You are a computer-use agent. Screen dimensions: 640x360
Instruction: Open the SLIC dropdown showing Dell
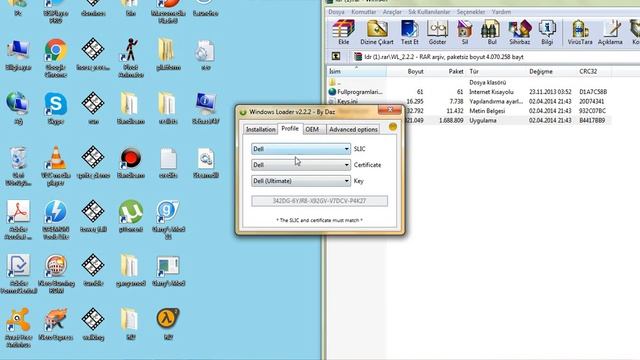300,149
